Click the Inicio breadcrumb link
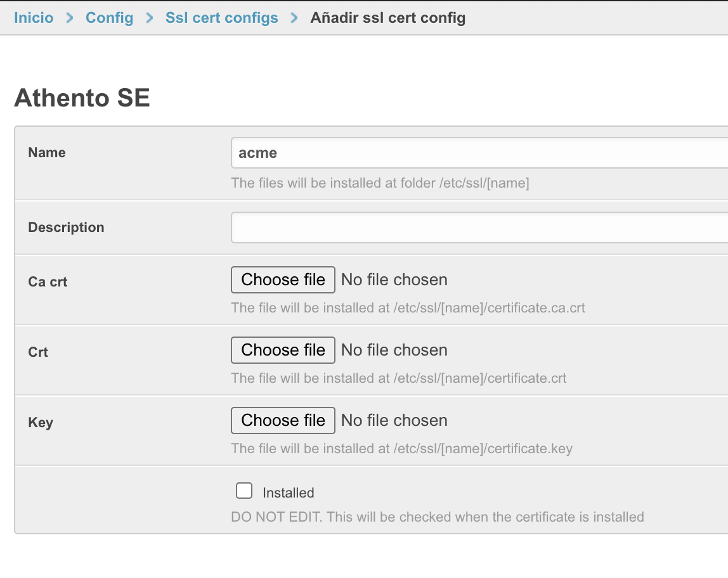Viewport: 728px width, 578px height. click(x=34, y=18)
